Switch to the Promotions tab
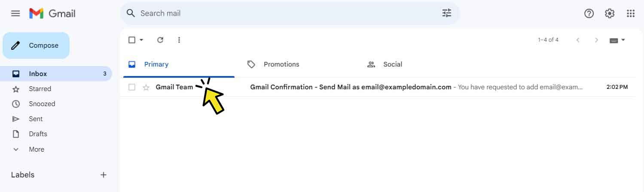 pyautogui.click(x=281, y=64)
